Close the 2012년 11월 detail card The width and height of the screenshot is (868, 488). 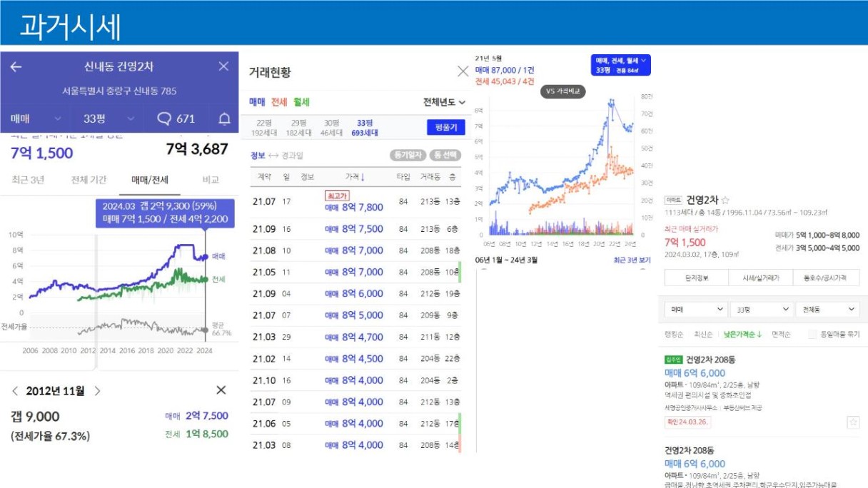221,390
